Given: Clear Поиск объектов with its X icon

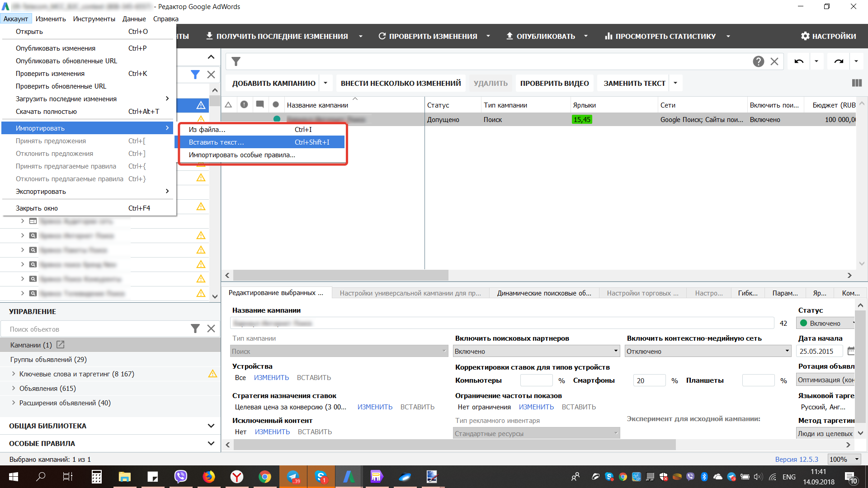Looking at the screenshot, I should [x=211, y=328].
